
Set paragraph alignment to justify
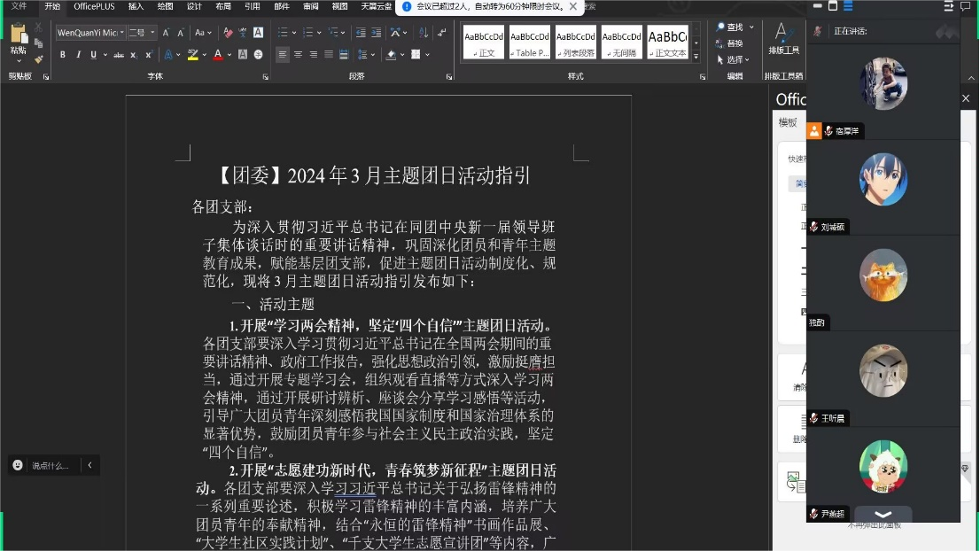[x=328, y=55]
